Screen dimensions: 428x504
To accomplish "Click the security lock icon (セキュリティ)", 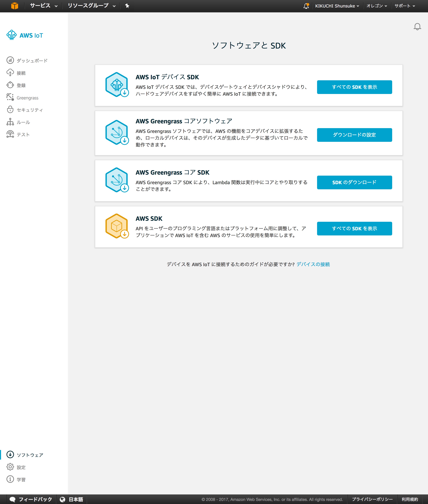I will (x=10, y=110).
